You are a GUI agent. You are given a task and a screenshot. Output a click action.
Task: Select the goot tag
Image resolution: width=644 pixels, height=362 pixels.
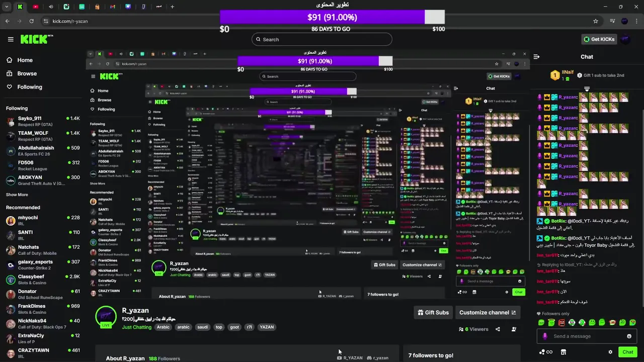click(x=234, y=327)
